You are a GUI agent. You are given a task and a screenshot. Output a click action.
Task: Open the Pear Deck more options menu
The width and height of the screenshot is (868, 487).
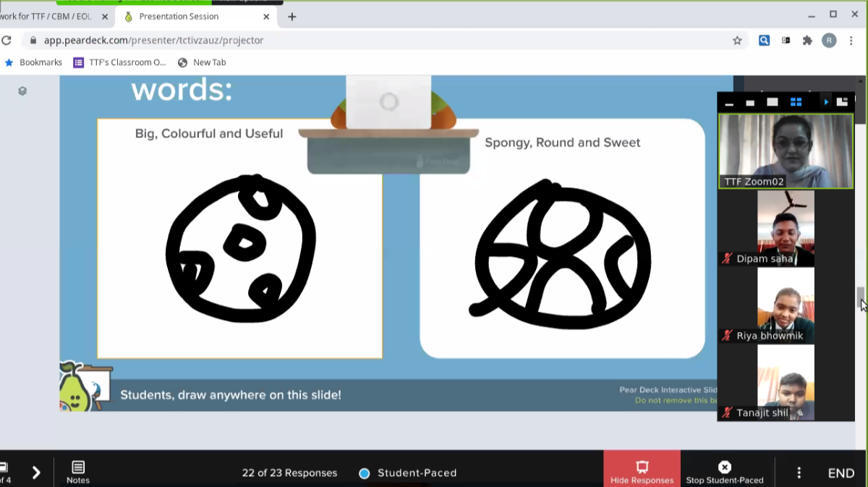[x=799, y=473]
